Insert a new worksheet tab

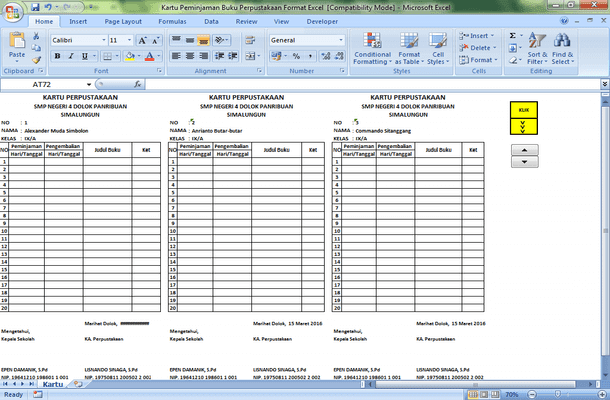coord(78,384)
